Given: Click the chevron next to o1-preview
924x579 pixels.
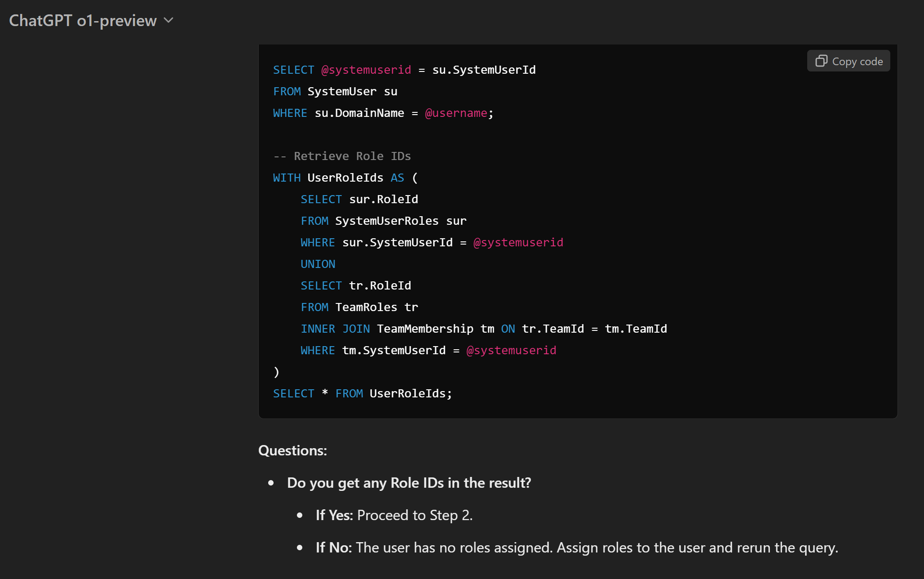Looking at the screenshot, I should coord(168,21).
